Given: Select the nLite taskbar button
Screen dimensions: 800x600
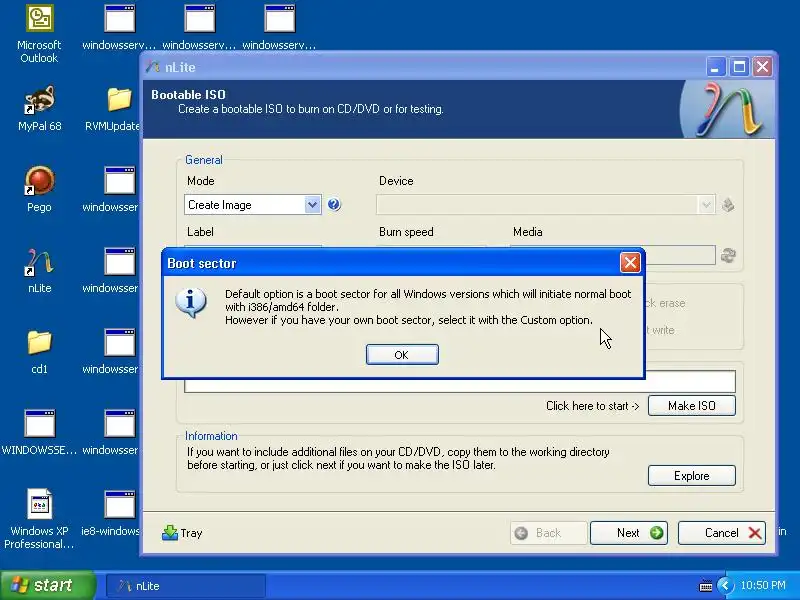Looking at the screenshot, I should [186, 586].
